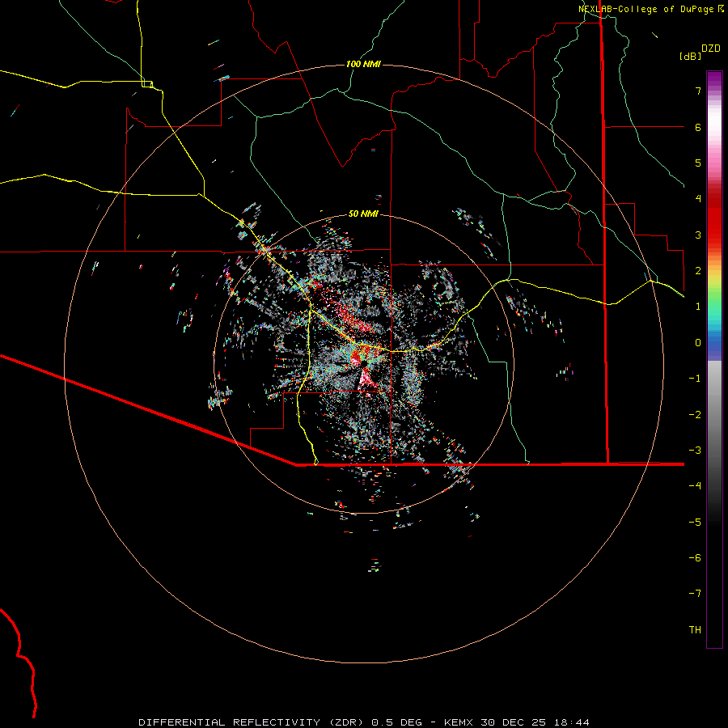Select the 100 NMI range ring label
This screenshot has width=728, height=728.
coord(363,64)
